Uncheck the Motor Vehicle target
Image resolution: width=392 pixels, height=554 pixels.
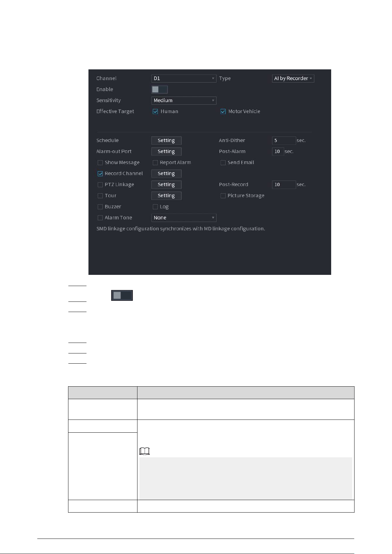coord(223,111)
